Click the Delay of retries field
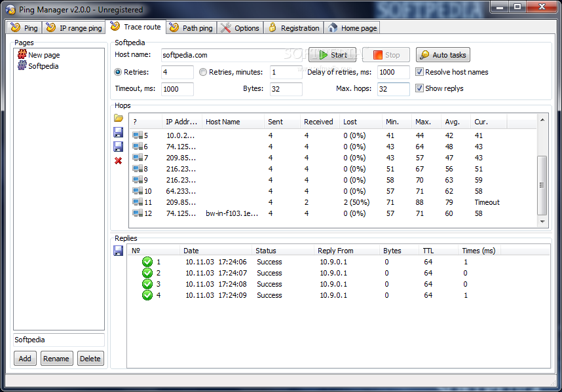The height and width of the screenshot is (392, 562). point(394,72)
